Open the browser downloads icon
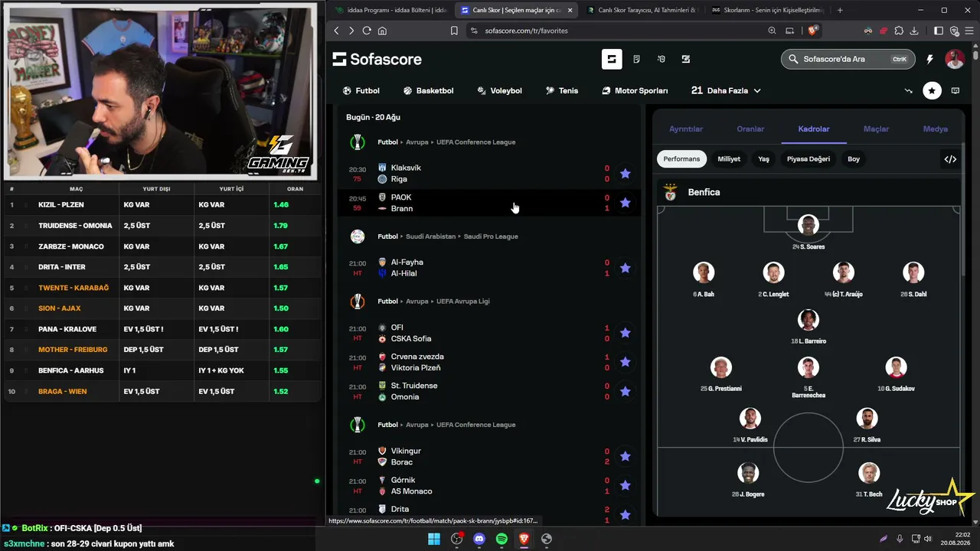The height and width of the screenshot is (551, 980). 914,31
